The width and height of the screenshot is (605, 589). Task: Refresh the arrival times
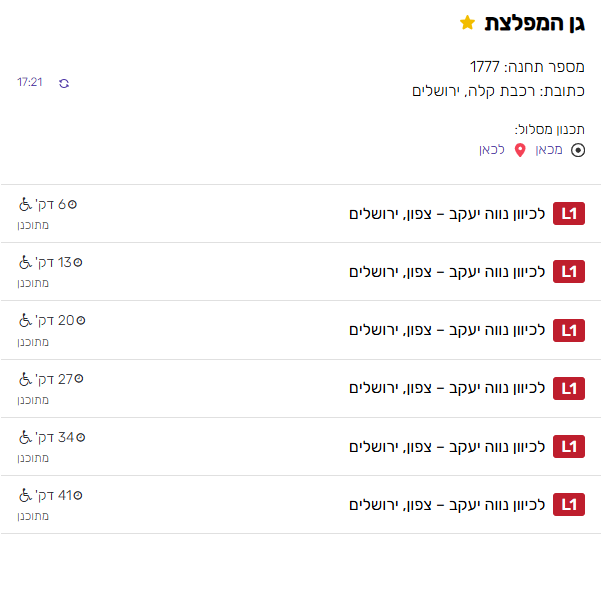point(64,83)
